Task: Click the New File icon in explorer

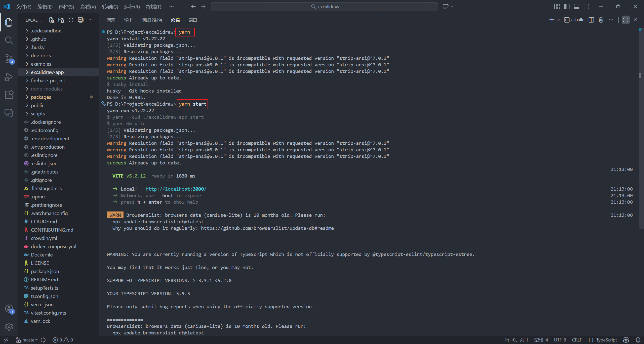Action: click(52, 20)
